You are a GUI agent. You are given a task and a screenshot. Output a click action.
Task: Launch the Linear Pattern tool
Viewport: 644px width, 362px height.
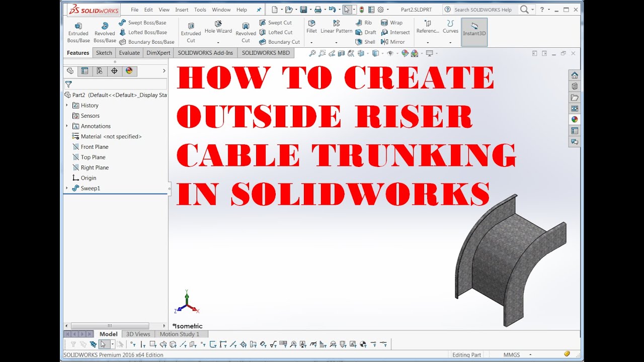click(x=337, y=27)
